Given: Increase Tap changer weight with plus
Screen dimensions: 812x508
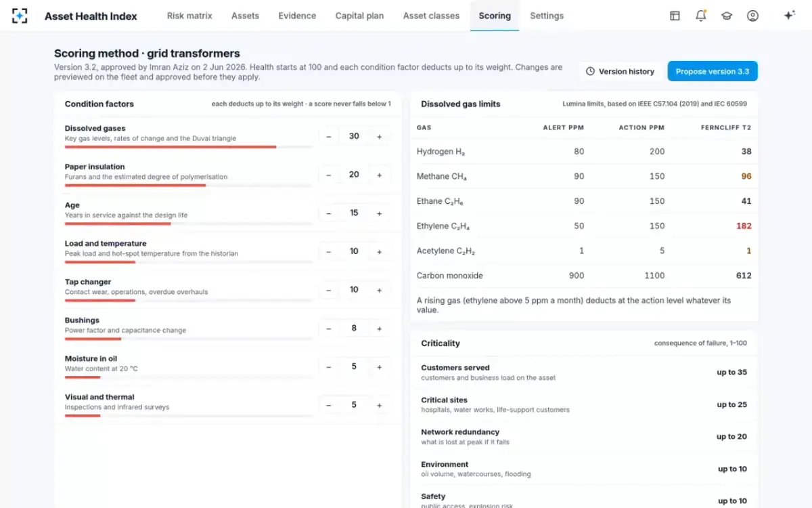Looking at the screenshot, I should (x=380, y=290).
